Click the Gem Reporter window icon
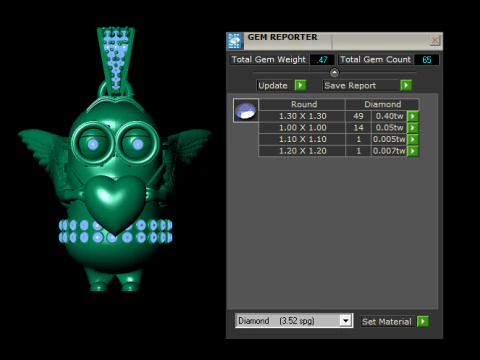This screenshot has height=360, width=480. click(235, 41)
